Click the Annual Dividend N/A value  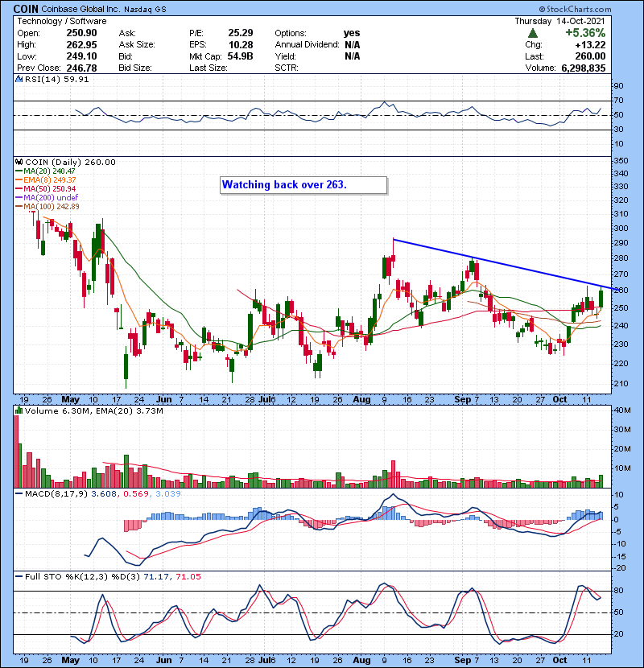tap(352, 45)
